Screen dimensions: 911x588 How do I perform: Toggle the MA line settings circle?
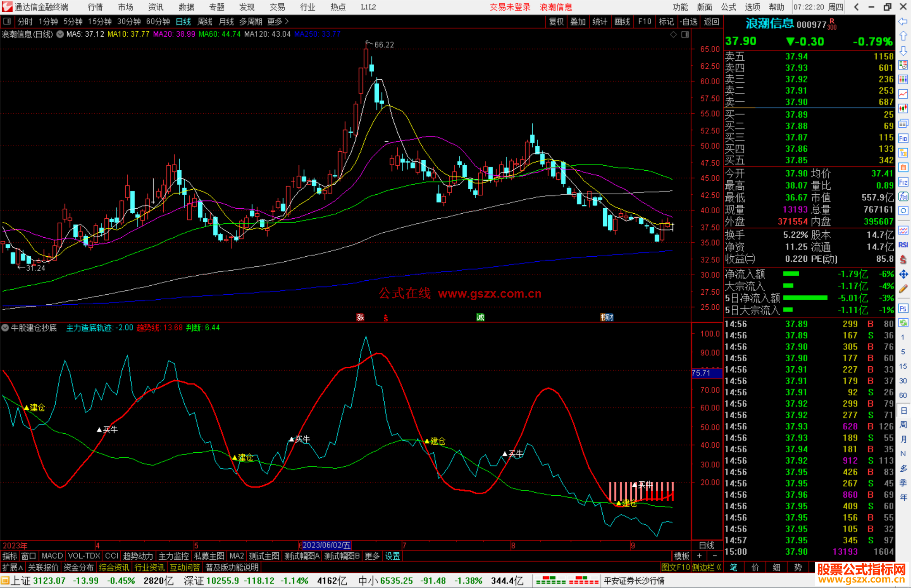point(60,34)
